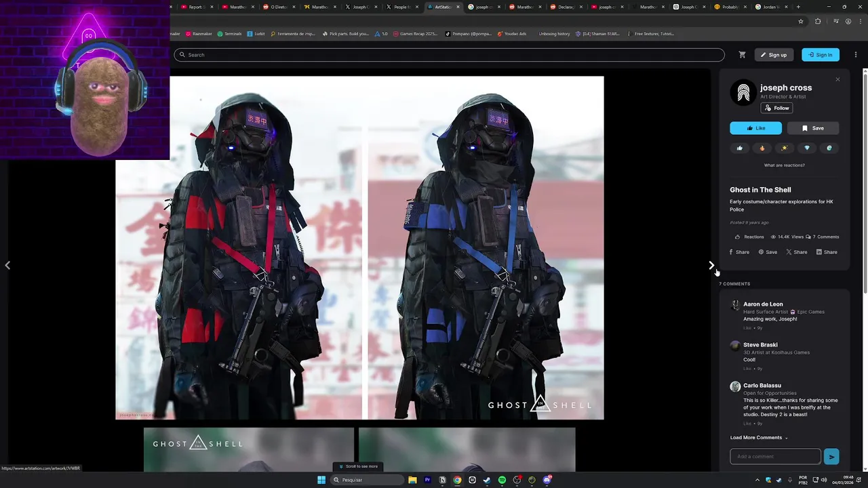Open File Explorer from taskbar
The width and height of the screenshot is (868, 488).
tap(412, 480)
